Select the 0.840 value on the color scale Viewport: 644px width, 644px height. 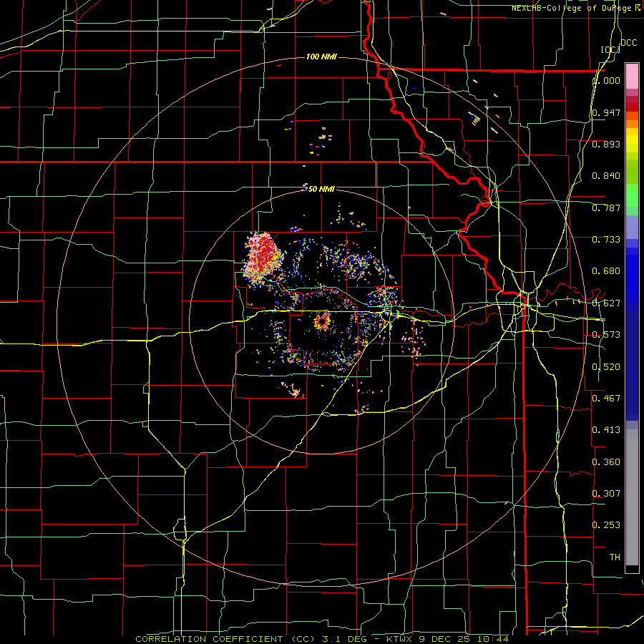click(x=606, y=176)
